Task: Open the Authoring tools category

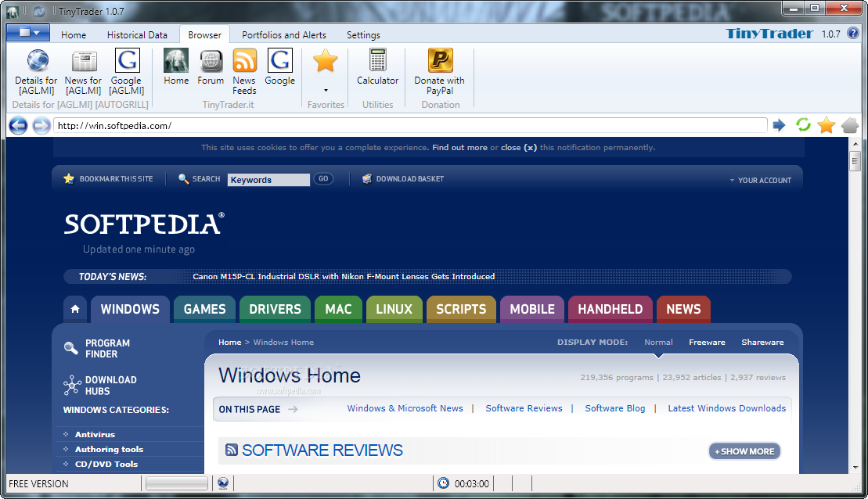Action: [x=109, y=449]
